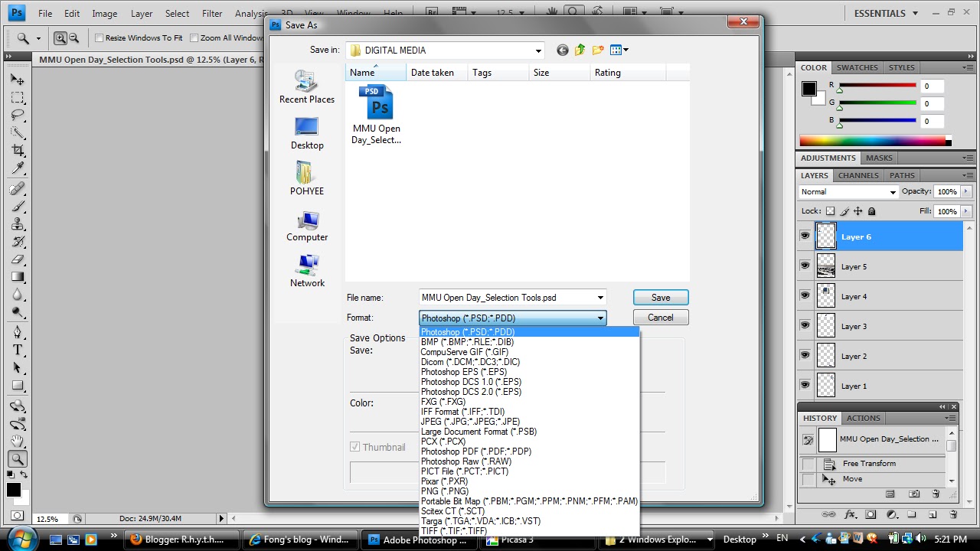Viewport: 980px width, 551px height.
Task: Open the layer blend mode dropdown
Action: pyautogui.click(x=848, y=191)
